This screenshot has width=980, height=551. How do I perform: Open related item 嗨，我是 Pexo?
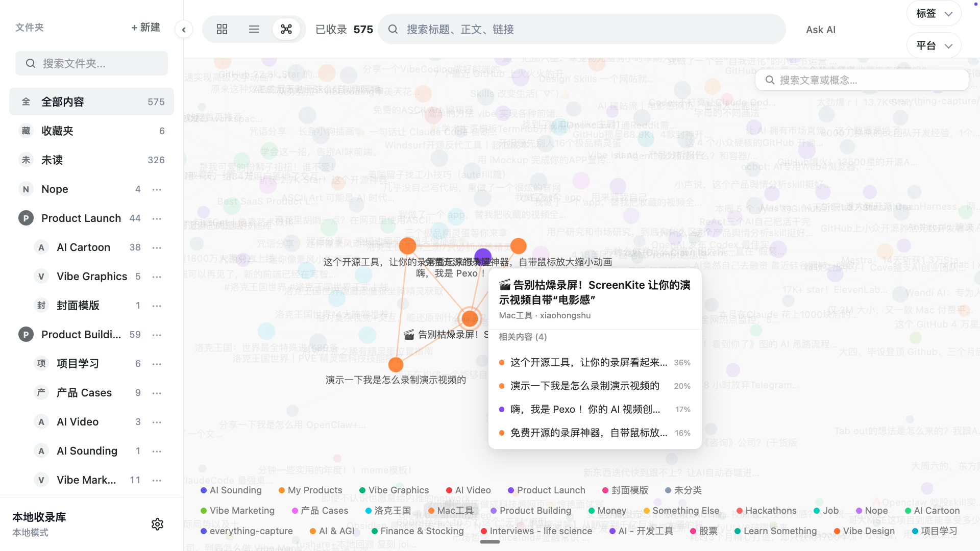595,410
